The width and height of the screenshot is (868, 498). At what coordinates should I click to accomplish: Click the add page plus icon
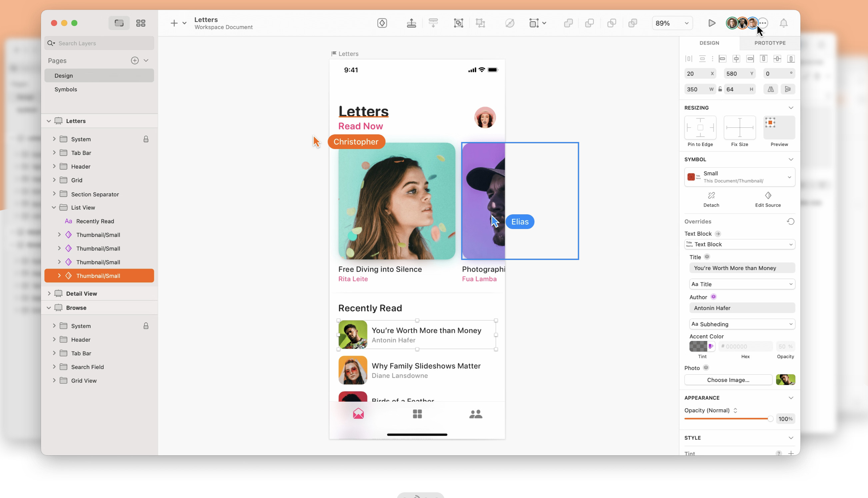[135, 61]
